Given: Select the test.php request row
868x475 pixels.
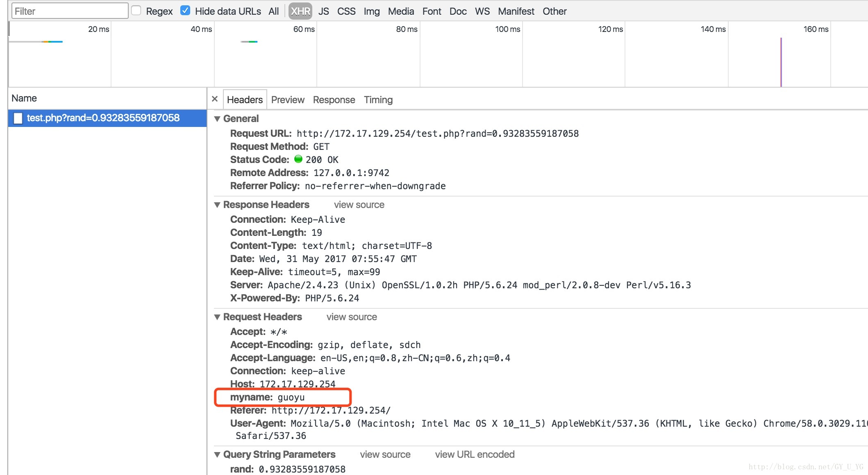Looking at the screenshot, I should 107,118.
